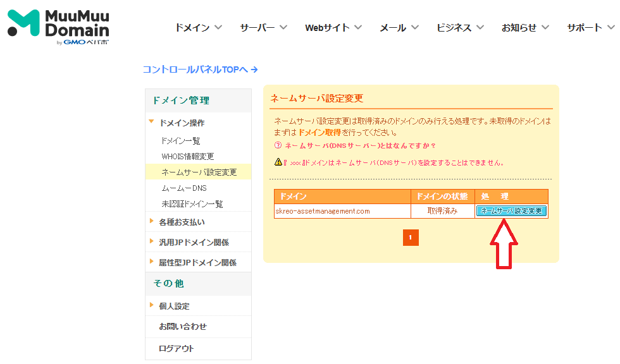Open the ドメイン dropdown menu
Viewport: 620px width, 364px height.
(198, 28)
